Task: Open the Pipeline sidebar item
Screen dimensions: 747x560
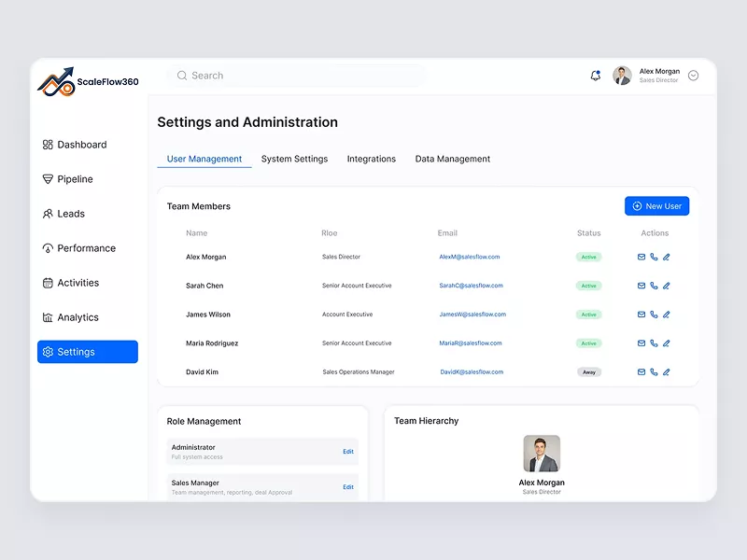Action: click(x=67, y=179)
